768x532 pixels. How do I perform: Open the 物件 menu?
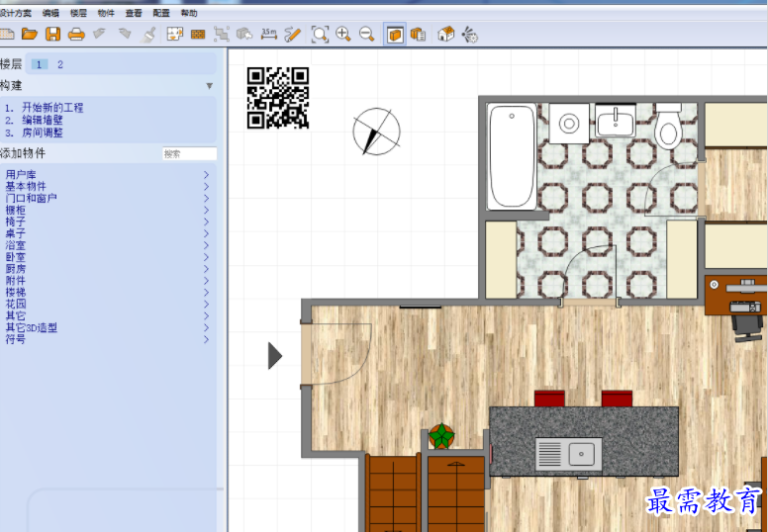106,13
